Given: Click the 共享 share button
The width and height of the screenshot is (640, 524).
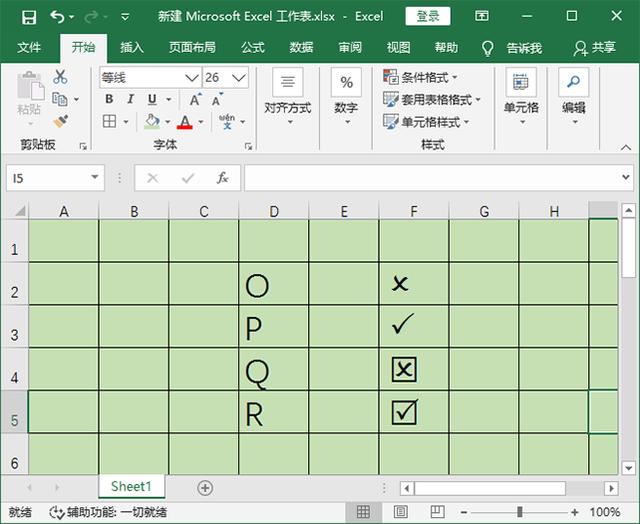Looking at the screenshot, I should (x=594, y=48).
